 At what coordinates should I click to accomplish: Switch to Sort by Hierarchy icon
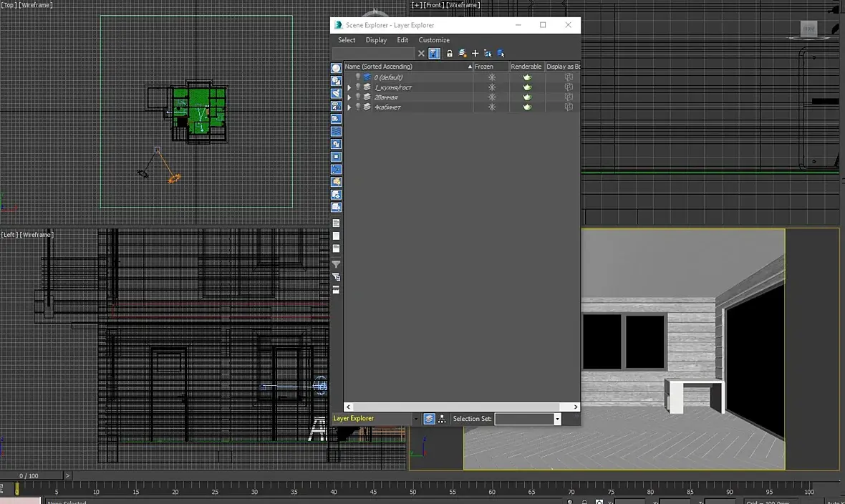point(442,419)
